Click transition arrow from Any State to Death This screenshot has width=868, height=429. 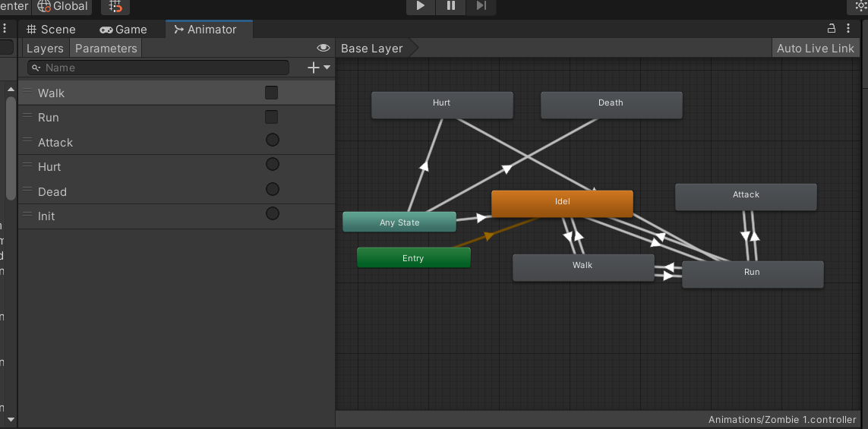click(507, 169)
